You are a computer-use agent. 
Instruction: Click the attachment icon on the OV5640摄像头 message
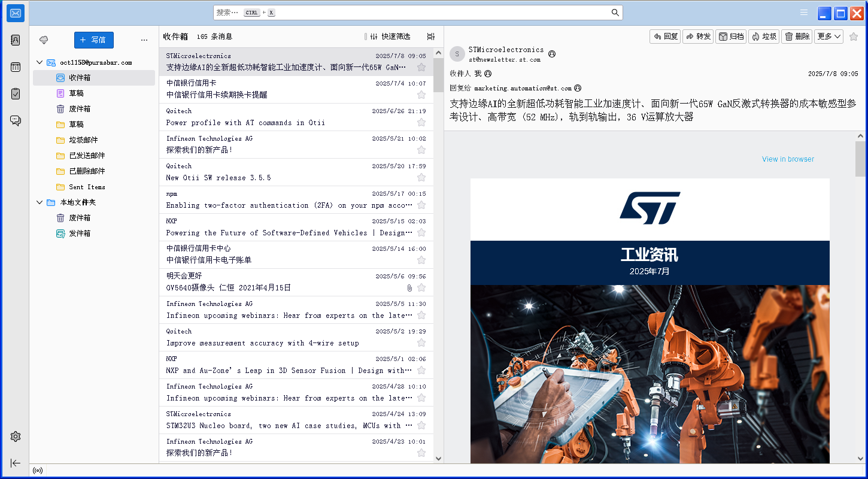(409, 288)
